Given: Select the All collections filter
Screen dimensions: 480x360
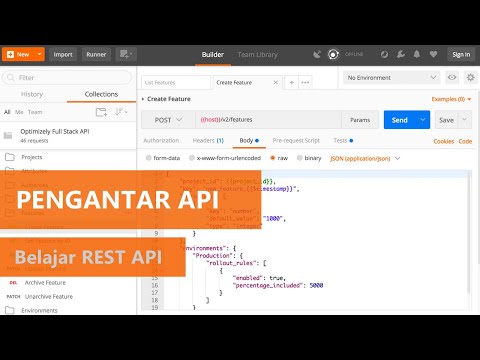Looking at the screenshot, I should click(7, 112).
